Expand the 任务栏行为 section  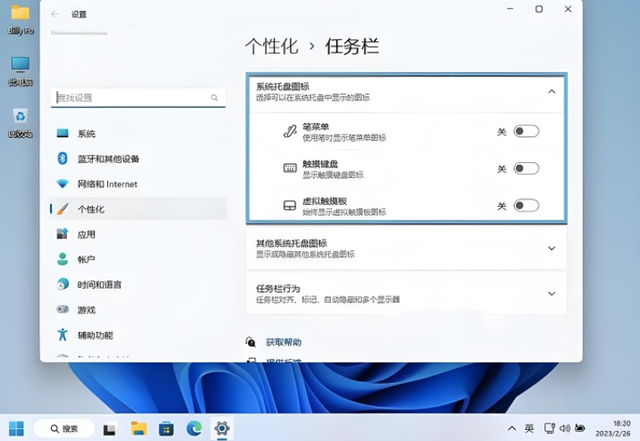551,293
